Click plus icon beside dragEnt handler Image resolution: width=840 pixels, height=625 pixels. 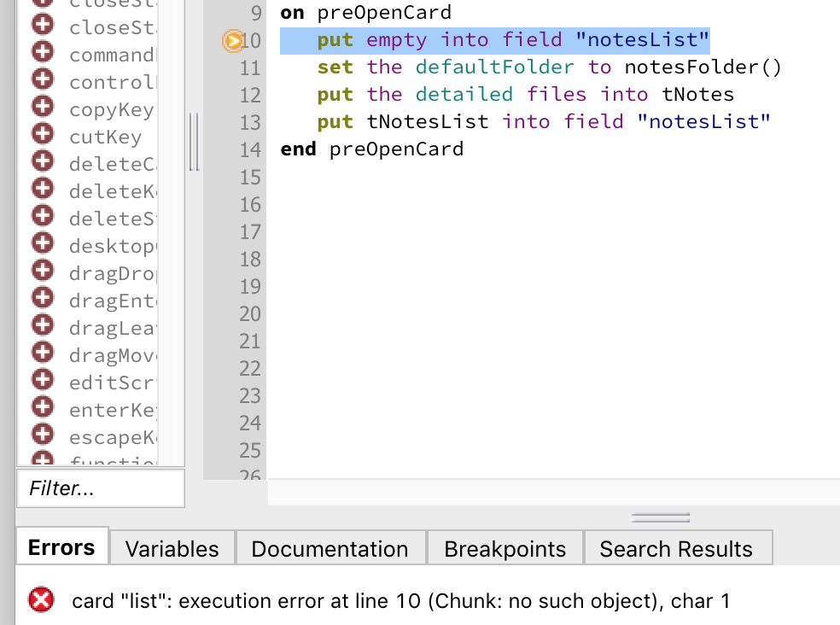click(x=43, y=298)
